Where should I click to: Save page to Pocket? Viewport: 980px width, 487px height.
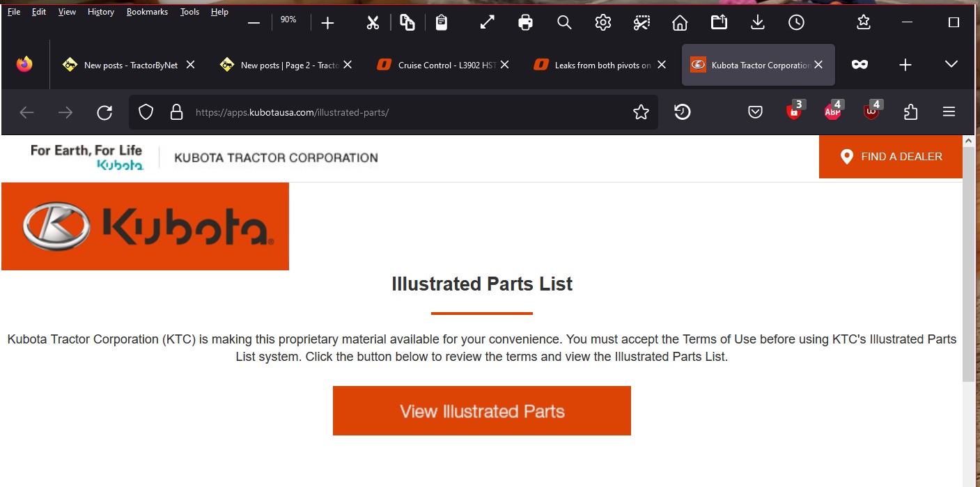(x=755, y=112)
